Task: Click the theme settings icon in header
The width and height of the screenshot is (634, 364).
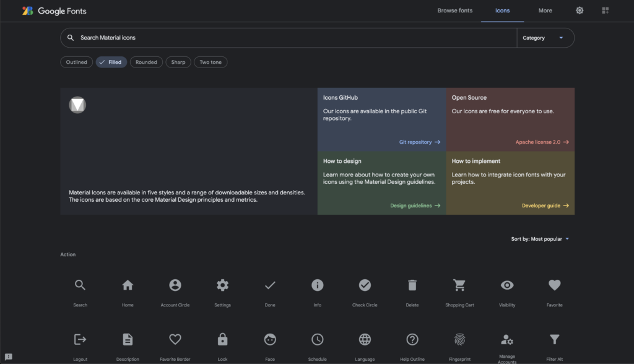Action: [580, 11]
